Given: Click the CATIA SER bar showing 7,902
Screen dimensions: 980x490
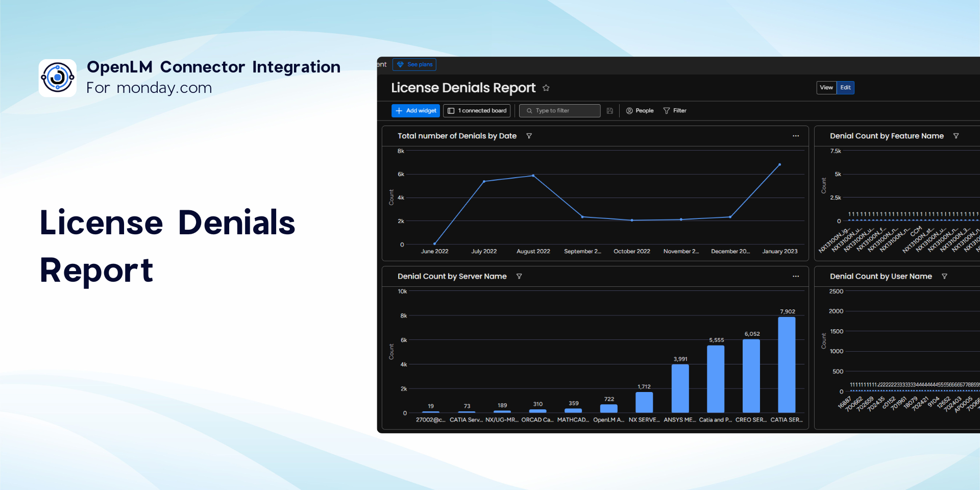Looking at the screenshot, I should (x=787, y=364).
